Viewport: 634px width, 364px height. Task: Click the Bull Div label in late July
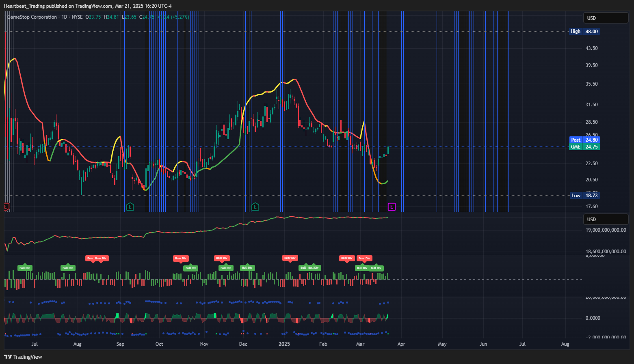67,268
